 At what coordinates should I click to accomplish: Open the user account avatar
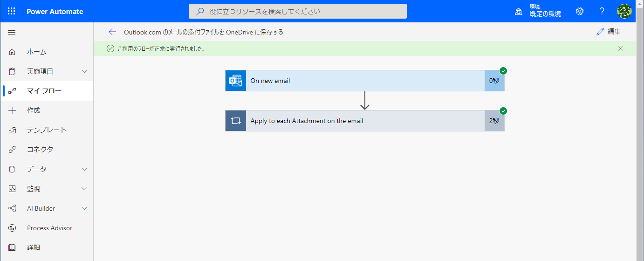click(624, 11)
